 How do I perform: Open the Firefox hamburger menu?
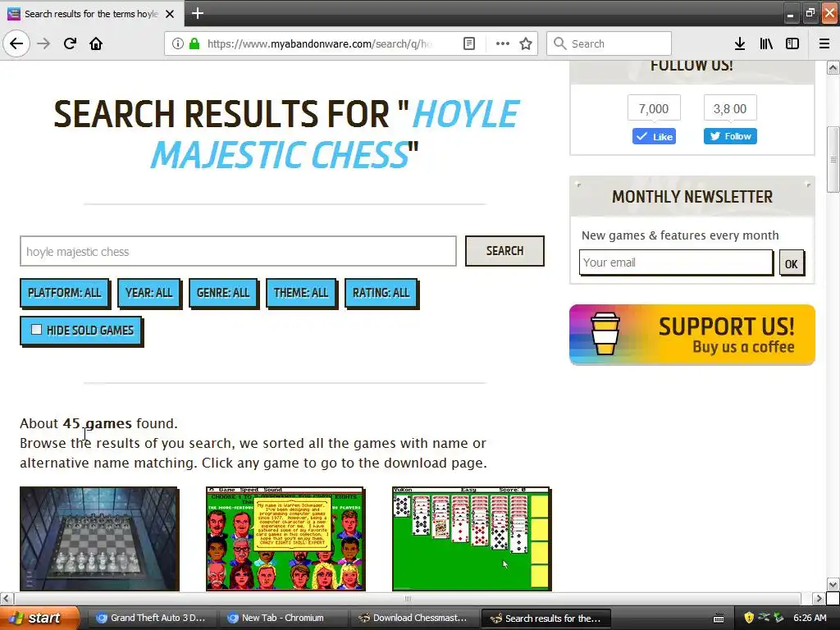click(824, 43)
